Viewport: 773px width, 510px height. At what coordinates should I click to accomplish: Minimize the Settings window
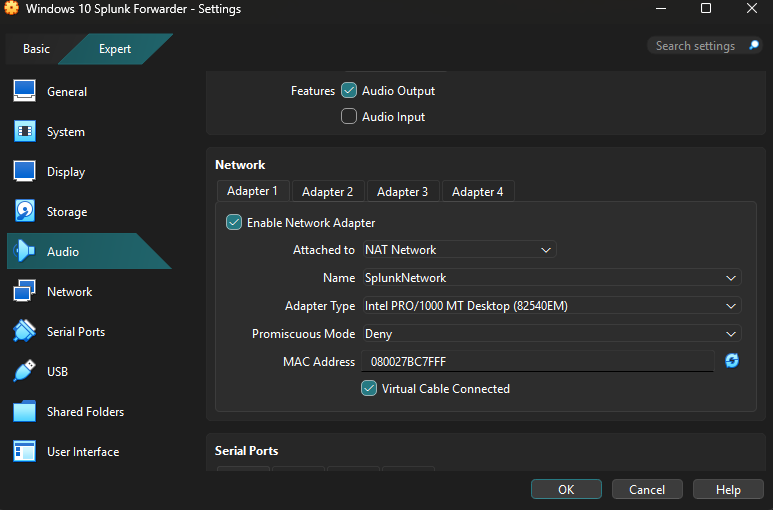(x=661, y=8)
